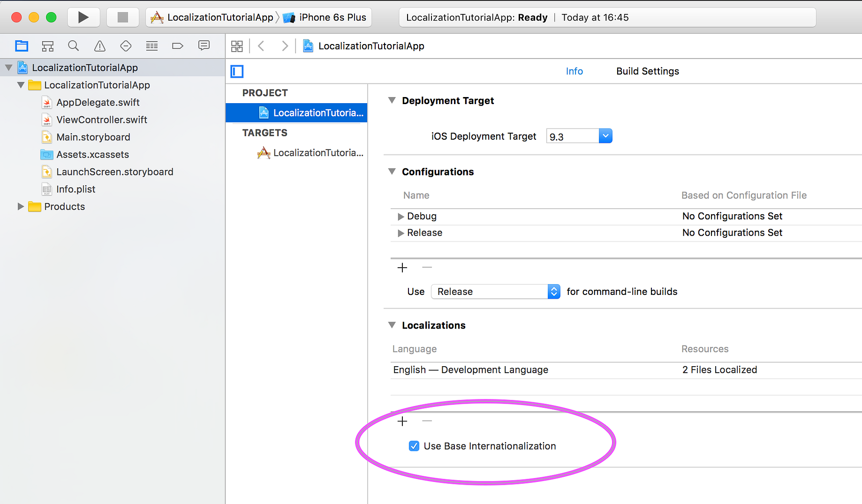Click Debug's No Configurations Set value
Viewport: 862px width, 504px height.
(x=732, y=216)
